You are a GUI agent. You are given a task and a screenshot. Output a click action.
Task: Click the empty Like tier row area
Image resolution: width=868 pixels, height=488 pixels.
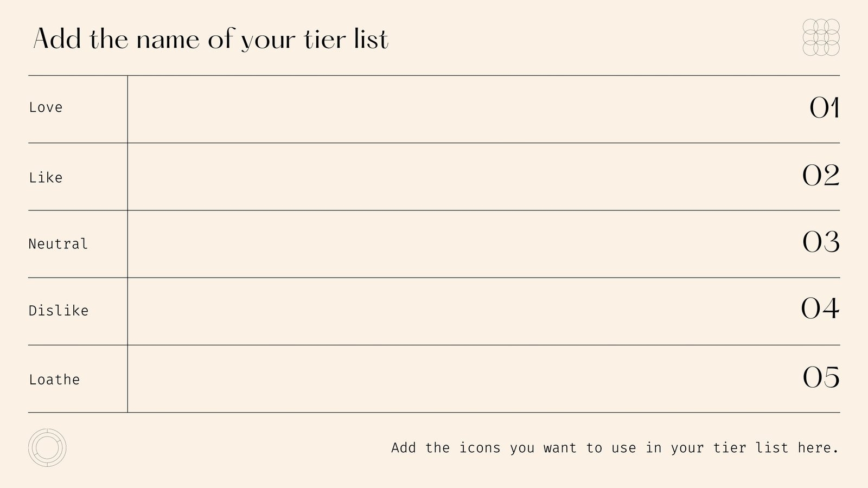[x=461, y=177]
